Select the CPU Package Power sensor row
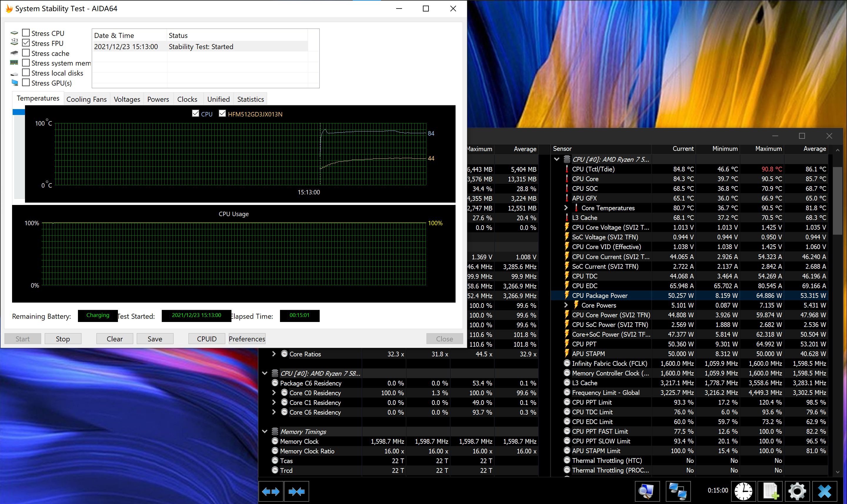 tap(599, 296)
